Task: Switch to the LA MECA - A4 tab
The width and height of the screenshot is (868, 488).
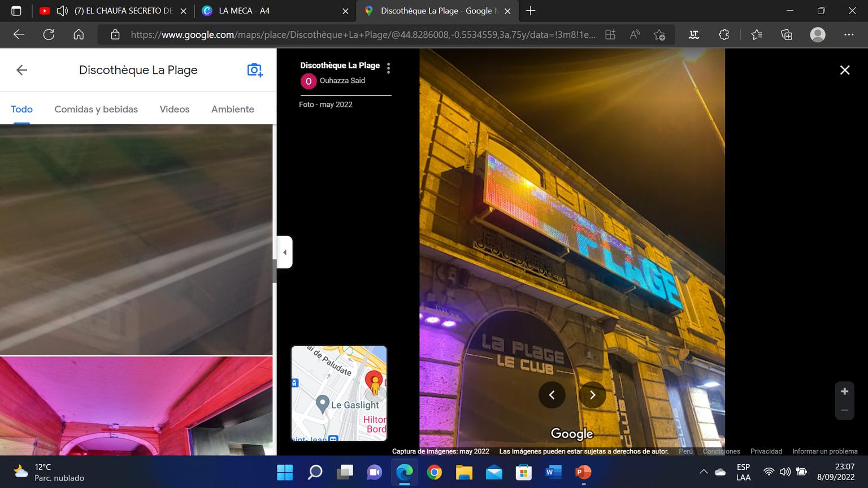Action: tap(244, 11)
